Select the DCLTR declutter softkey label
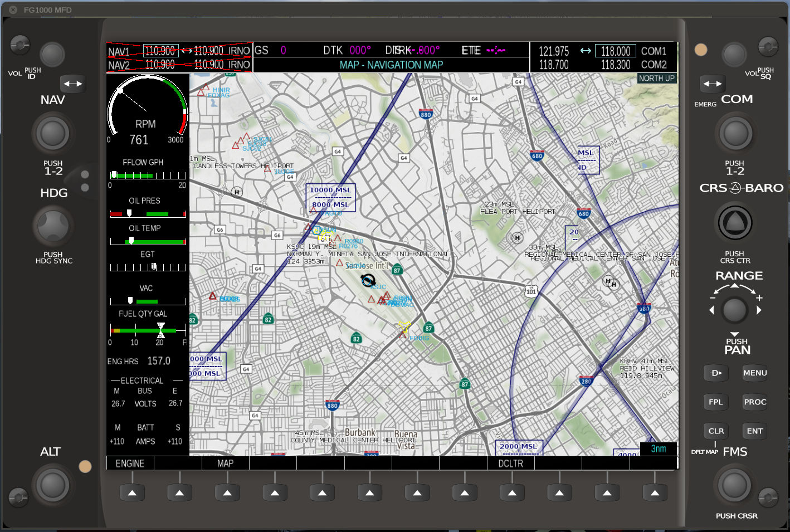The height and width of the screenshot is (532, 790). pyautogui.click(x=510, y=463)
